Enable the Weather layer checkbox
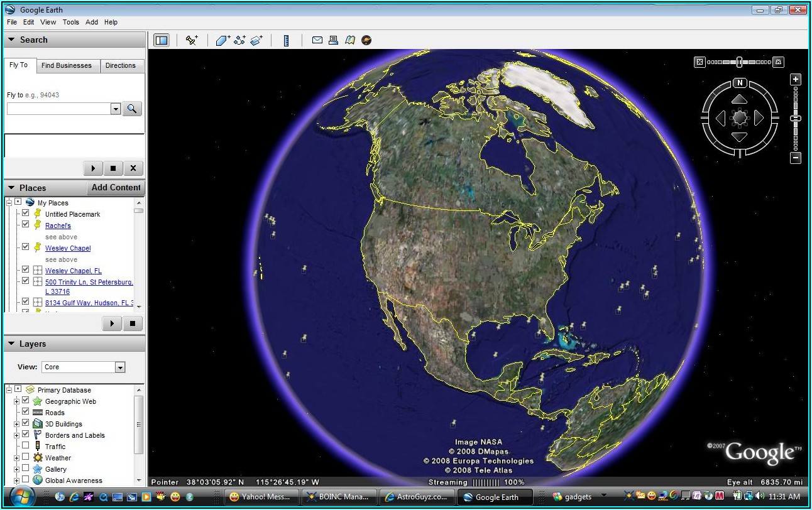This screenshot has width=812, height=510. coord(26,457)
